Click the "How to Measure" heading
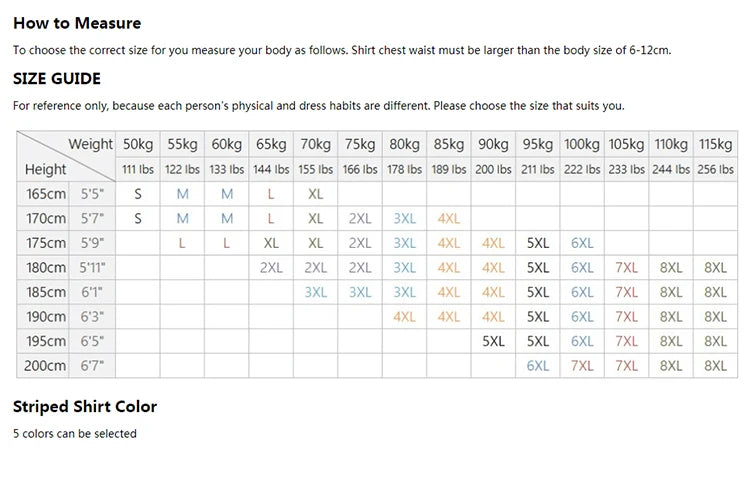Image resolution: width=750 pixels, height=479 pixels. (77, 23)
